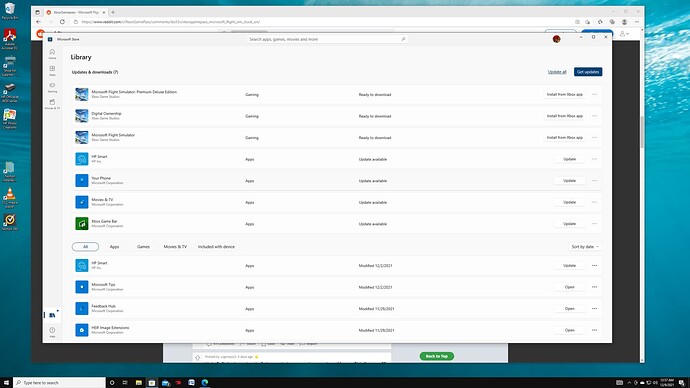
Task: Open Microsoft Edge from the taskbar
Action: (x=205, y=383)
